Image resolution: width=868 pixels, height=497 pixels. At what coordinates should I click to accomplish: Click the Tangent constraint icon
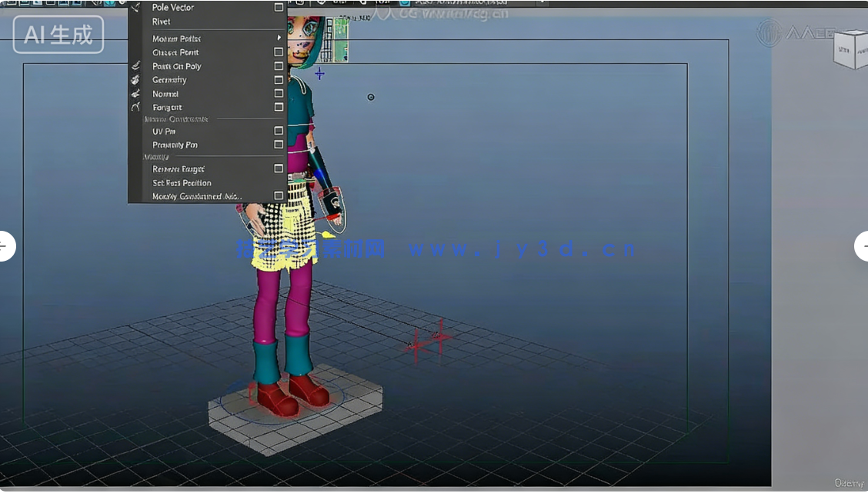pyautogui.click(x=135, y=108)
